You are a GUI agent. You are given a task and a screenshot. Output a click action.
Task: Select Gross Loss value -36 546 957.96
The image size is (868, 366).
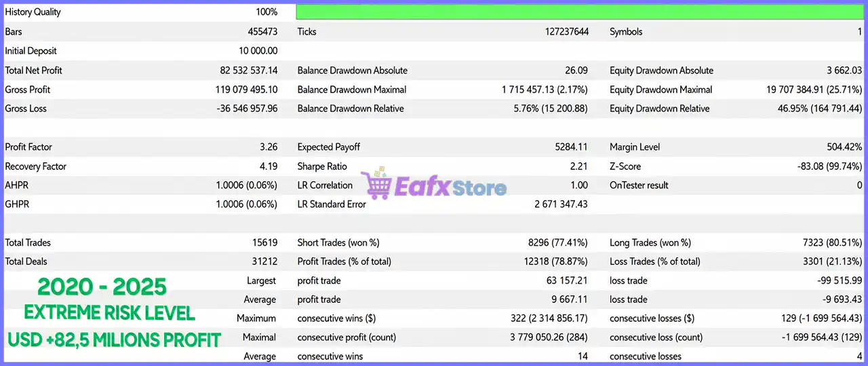point(247,109)
